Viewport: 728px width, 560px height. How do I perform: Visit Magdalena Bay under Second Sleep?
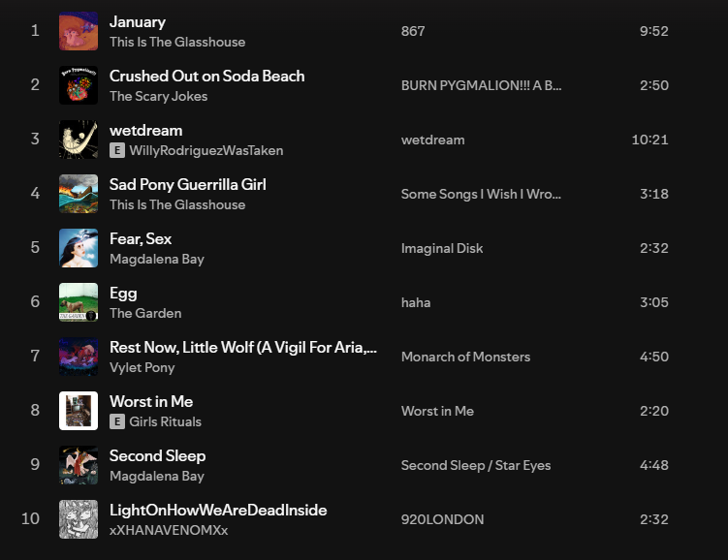click(x=157, y=476)
